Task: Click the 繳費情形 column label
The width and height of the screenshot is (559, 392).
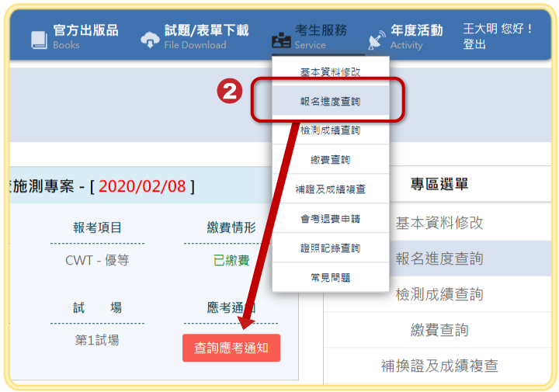Action: 231,227
